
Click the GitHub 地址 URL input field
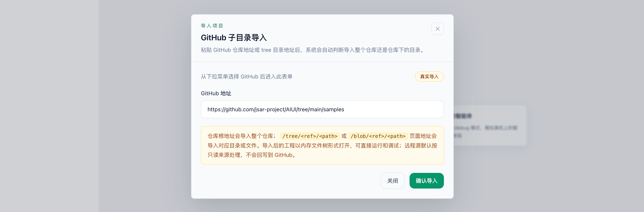point(322,109)
